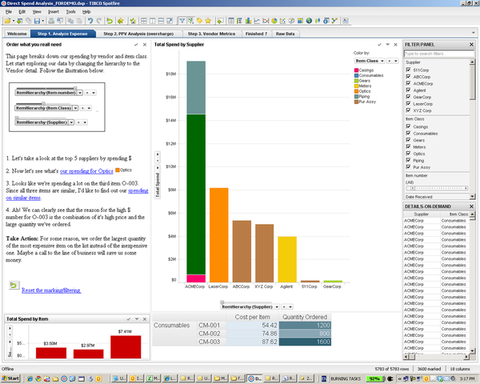480x384 pixels.
Task: Open the Item Class color-by dropdown
Action: pos(382,61)
